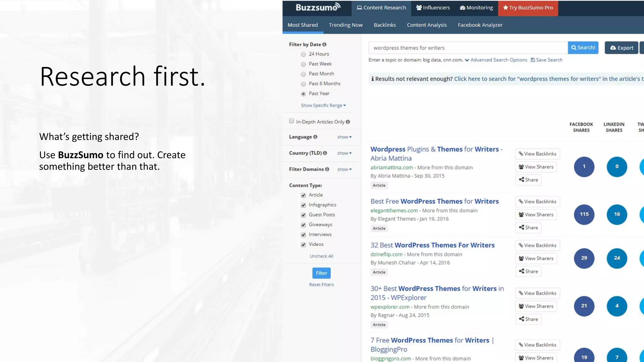Switch to Facebook Analyzer tab

[480, 25]
